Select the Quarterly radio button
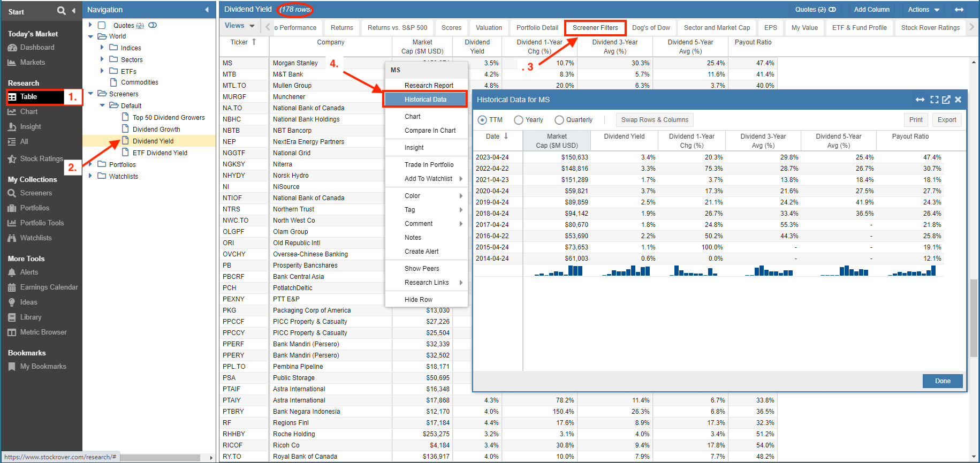This screenshot has height=463, width=980. (x=559, y=120)
